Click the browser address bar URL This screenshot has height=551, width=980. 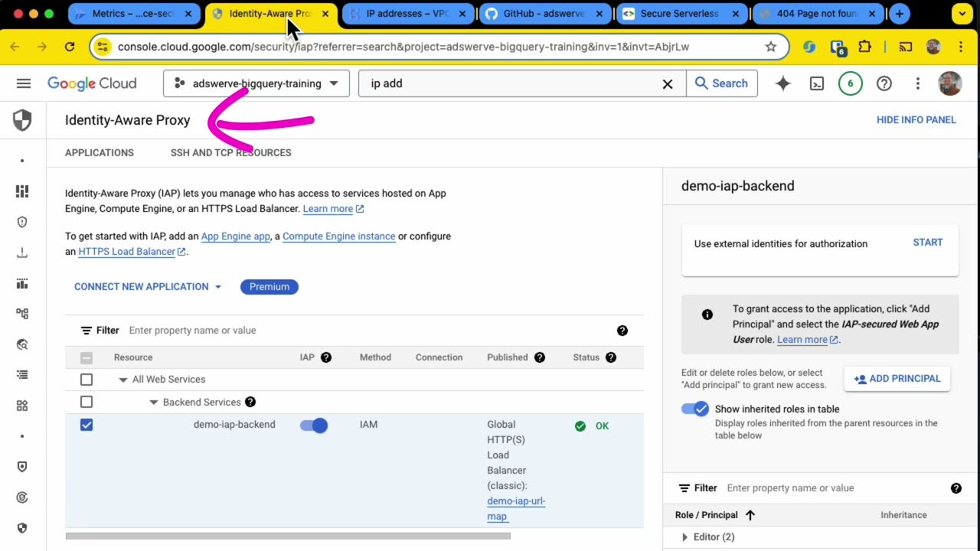403,47
